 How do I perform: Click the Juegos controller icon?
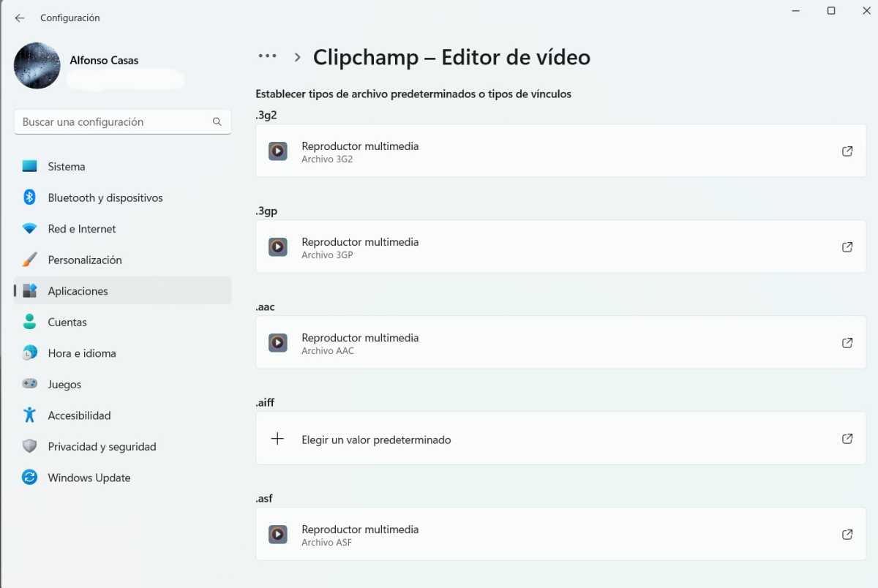[29, 384]
